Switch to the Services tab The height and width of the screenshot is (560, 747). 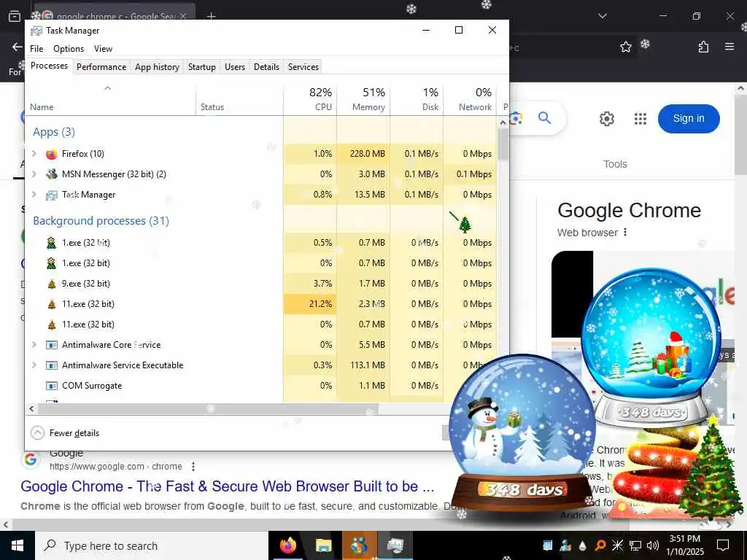pyautogui.click(x=303, y=67)
